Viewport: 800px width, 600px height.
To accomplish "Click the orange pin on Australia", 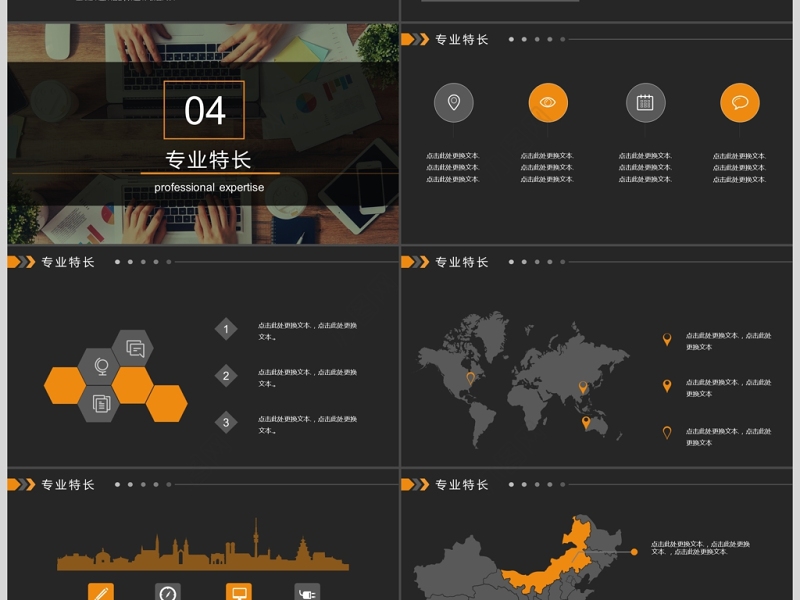I will coord(586,423).
